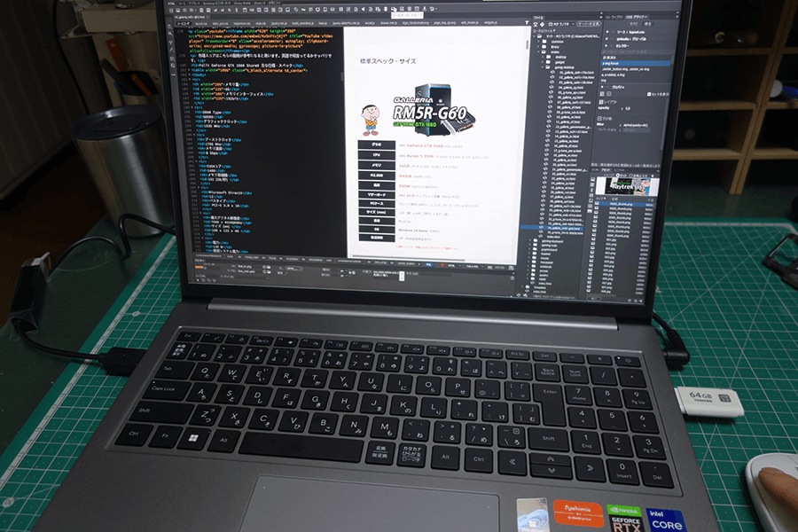
Task: Click the Src input field in Property inspector
Action: pyautogui.click(x=250, y=266)
